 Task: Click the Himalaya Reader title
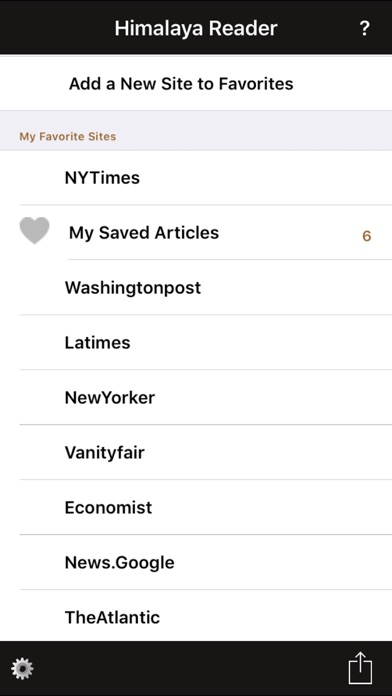tap(196, 28)
